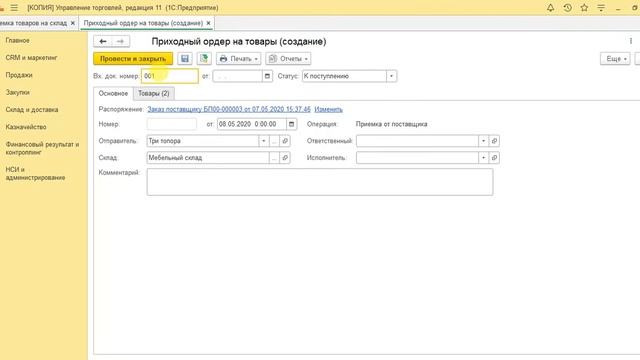Open title bar settings lines icon

tap(601, 8)
